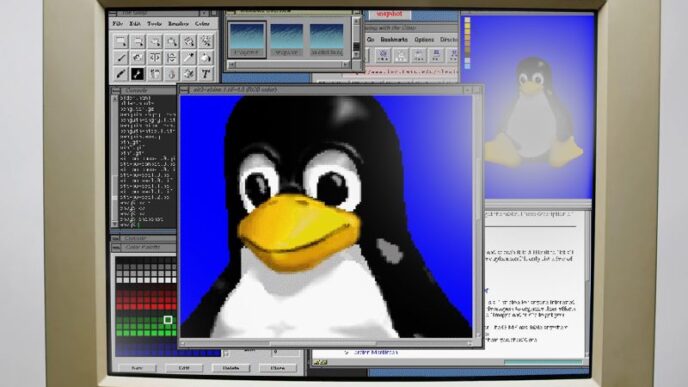Open the window menu button of Console window
The image size is (688, 387).
[115, 90]
